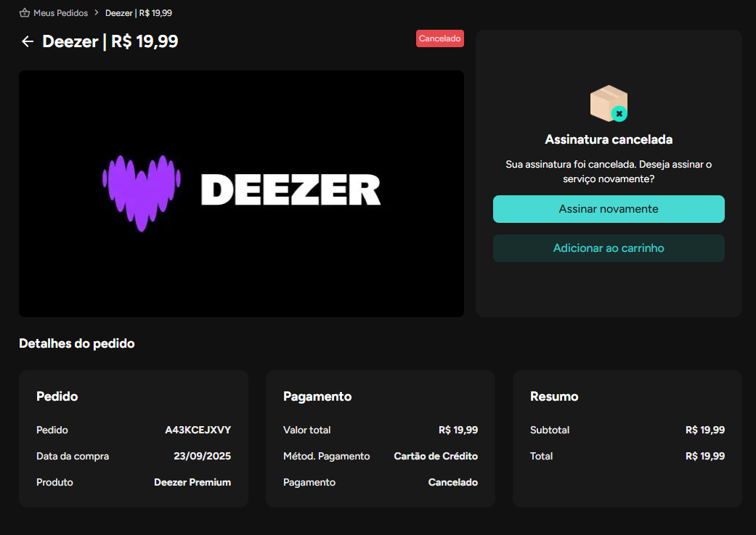Click the Deezer Premium product name
The image size is (756, 535).
point(192,482)
